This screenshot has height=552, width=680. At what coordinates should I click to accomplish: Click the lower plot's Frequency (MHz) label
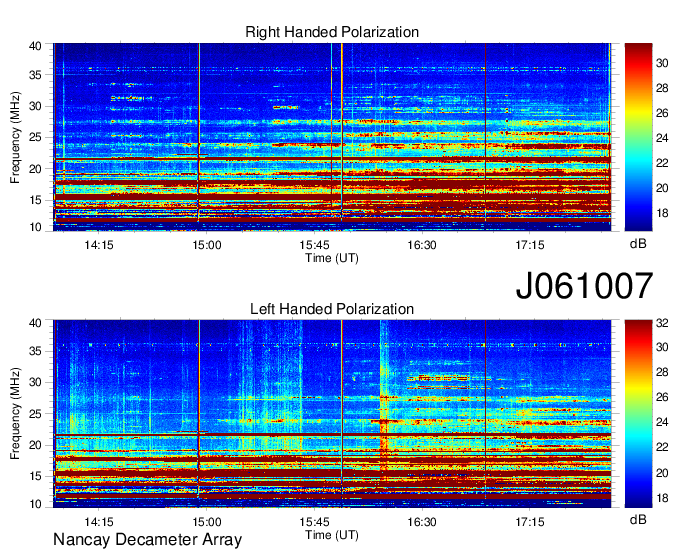pos(16,414)
